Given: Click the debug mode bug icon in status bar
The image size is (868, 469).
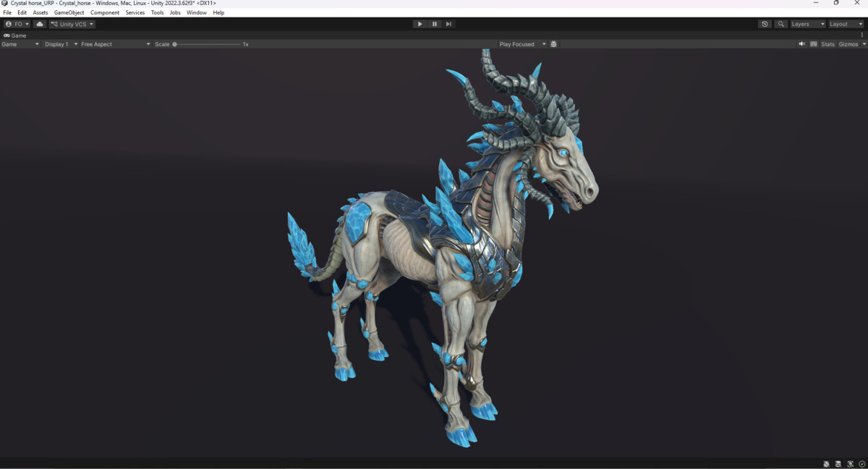Looking at the screenshot, I should point(827,464).
